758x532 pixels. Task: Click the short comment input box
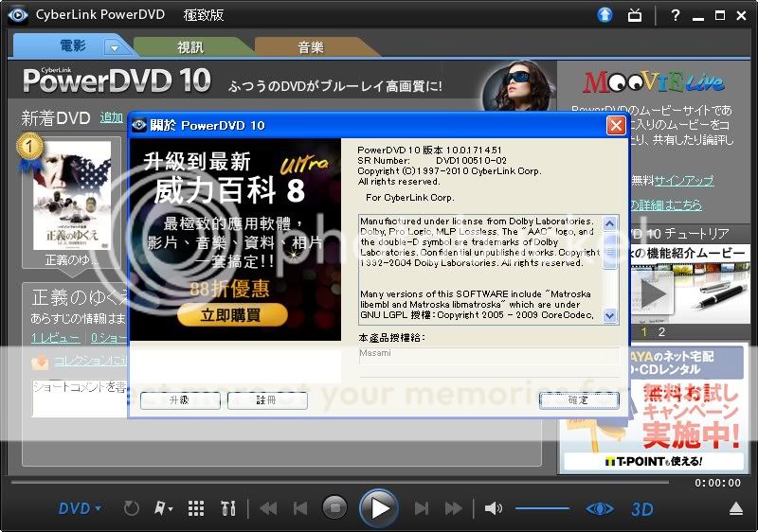click(x=80, y=399)
